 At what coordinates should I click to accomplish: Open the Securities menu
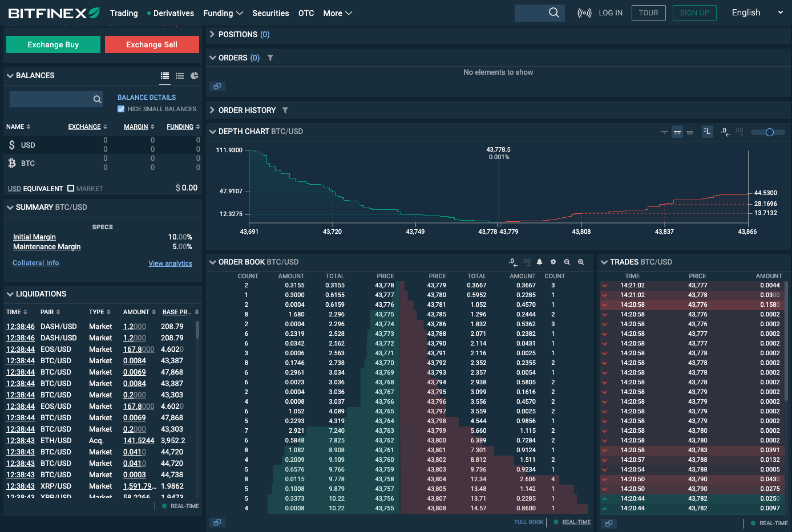coord(270,13)
